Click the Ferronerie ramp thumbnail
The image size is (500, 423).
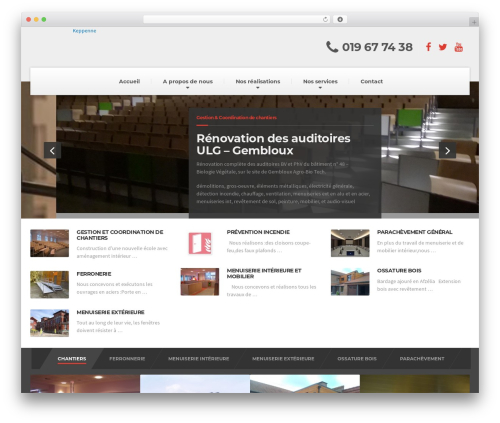(x=50, y=284)
